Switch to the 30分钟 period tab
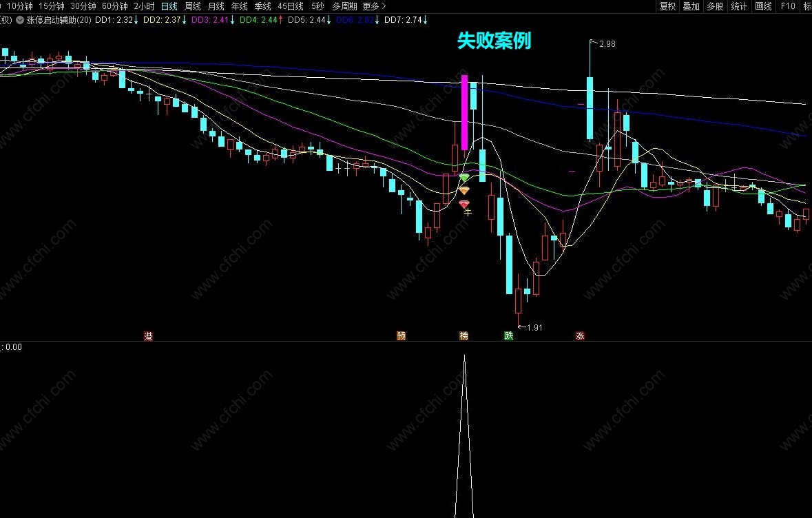This screenshot has height=518, width=812. pyautogui.click(x=83, y=6)
